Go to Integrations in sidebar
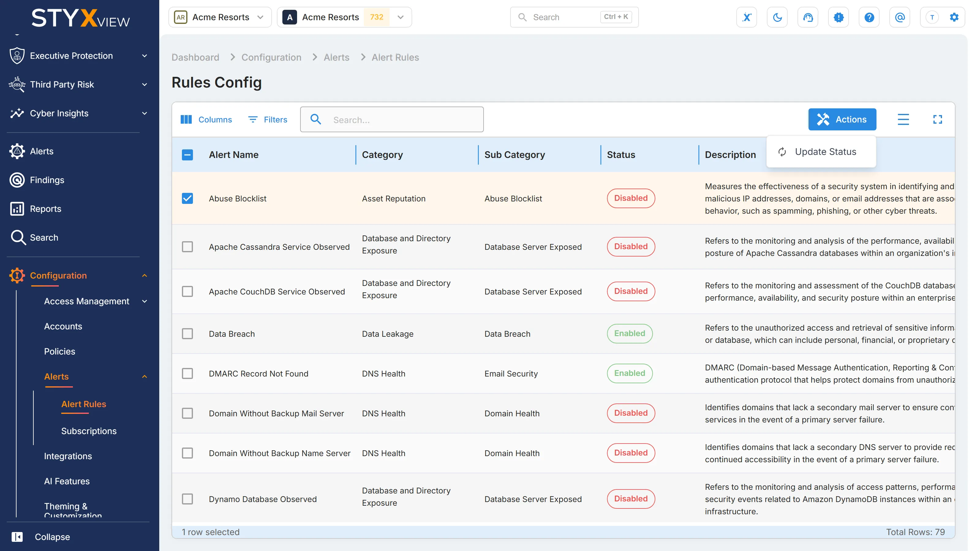 click(68, 456)
